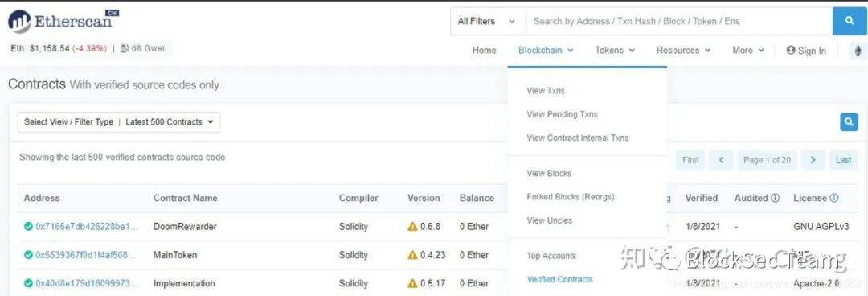Go to the next page arrow
Image resolution: width=868 pixels, height=296 pixels.
(x=813, y=160)
